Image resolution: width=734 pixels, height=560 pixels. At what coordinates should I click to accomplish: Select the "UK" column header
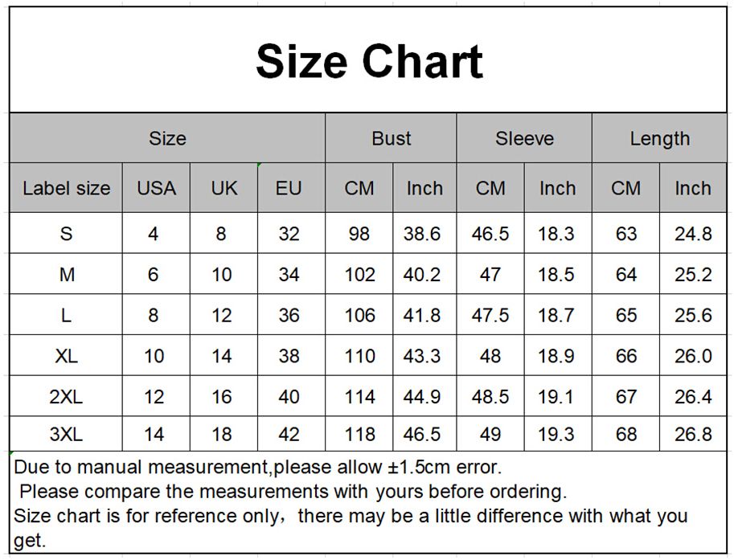coord(224,188)
